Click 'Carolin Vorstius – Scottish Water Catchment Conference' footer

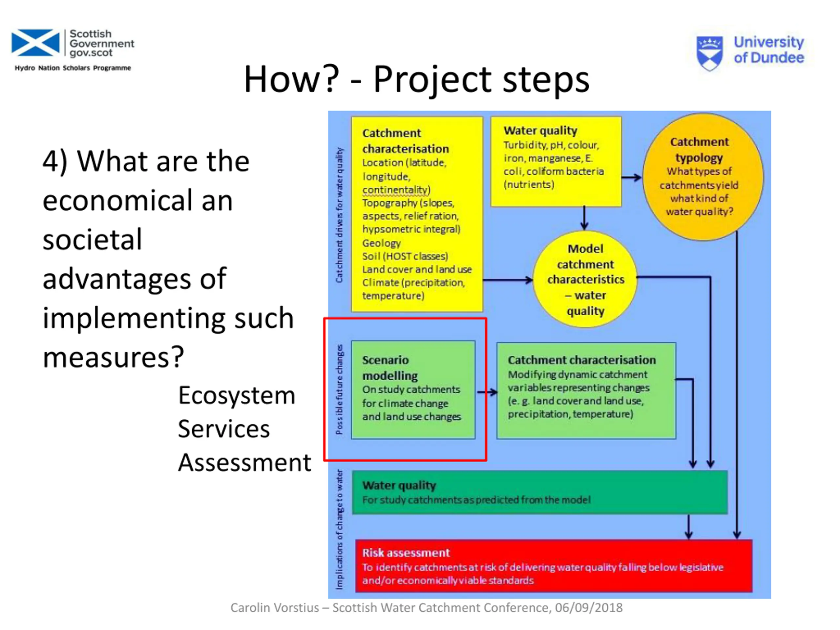tap(426, 608)
